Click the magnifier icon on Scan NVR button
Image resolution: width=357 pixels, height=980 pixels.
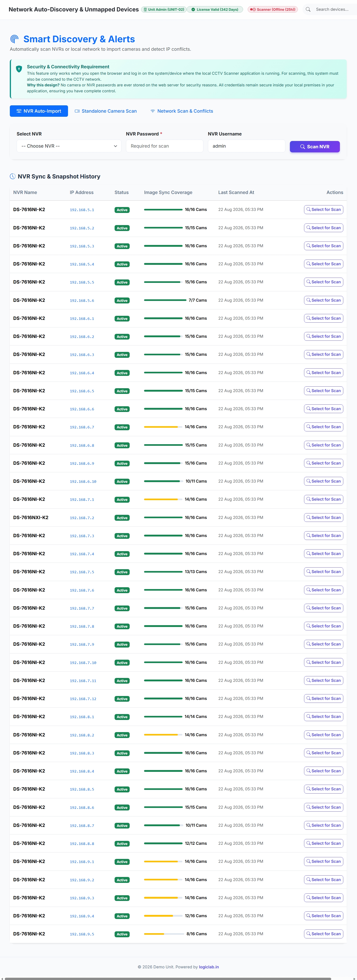click(x=303, y=147)
